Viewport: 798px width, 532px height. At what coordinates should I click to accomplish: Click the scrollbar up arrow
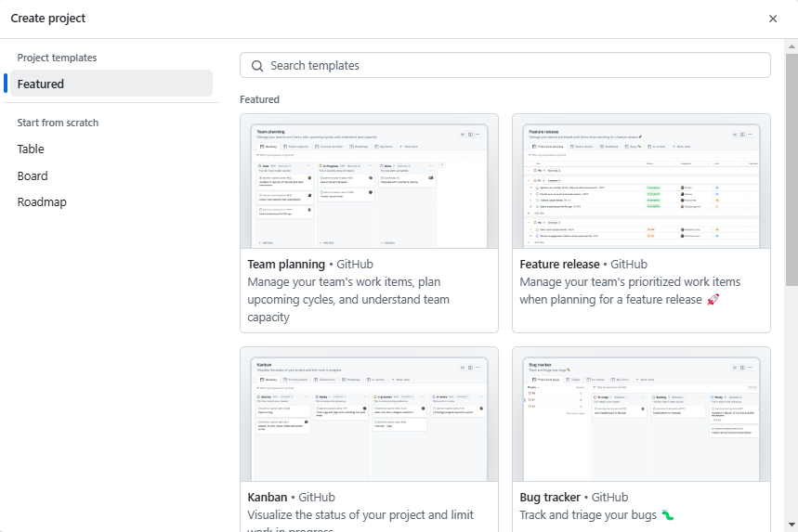coord(791,46)
